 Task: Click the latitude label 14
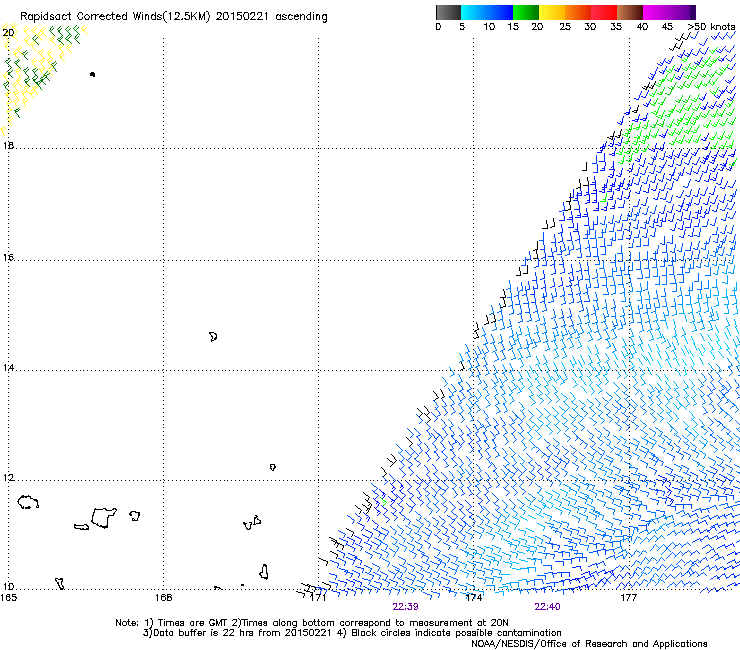[x=8, y=367]
